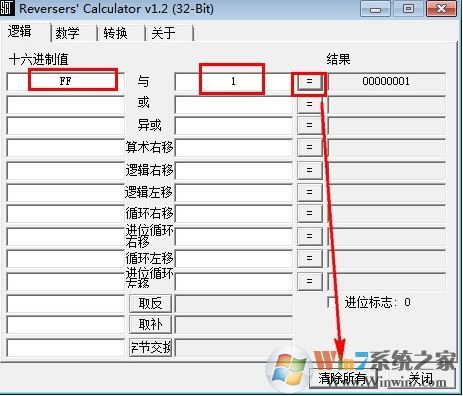
Task: Minimize the Reversers' Calculator window
Action: 375,9
